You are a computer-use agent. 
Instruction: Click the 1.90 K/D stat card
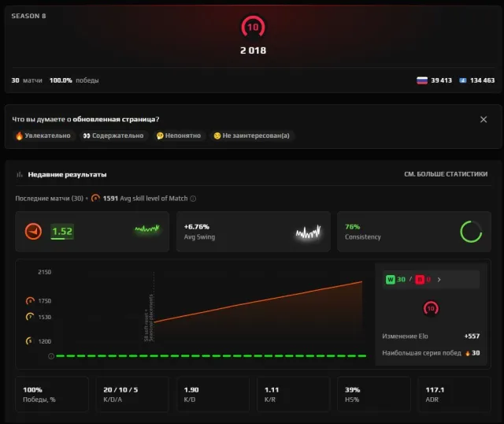click(213, 394)
